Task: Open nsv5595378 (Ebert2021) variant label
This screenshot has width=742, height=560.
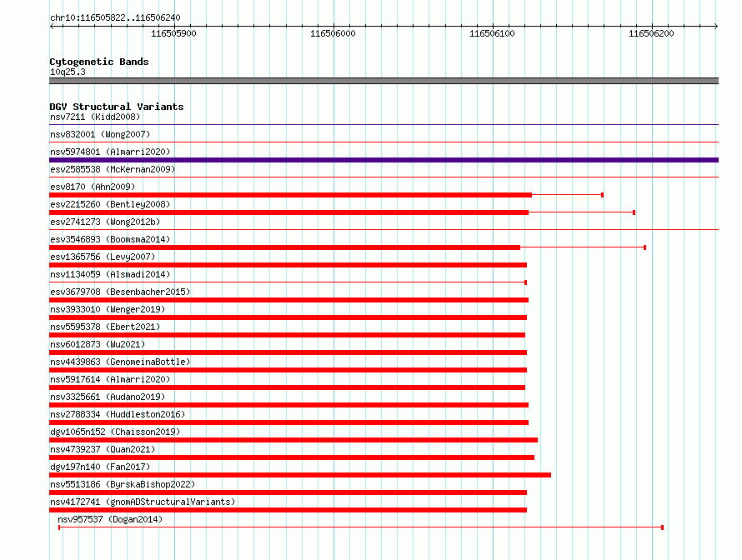Action: 105,327
